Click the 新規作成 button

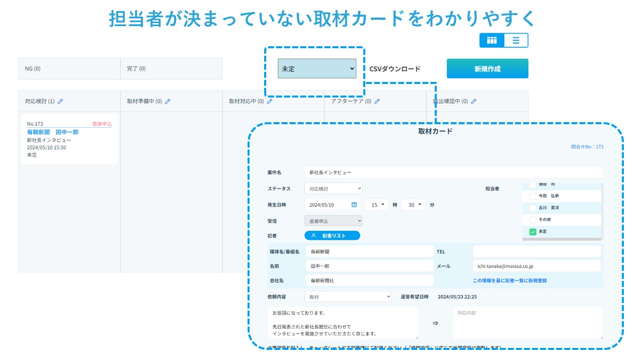click(487, 69)
